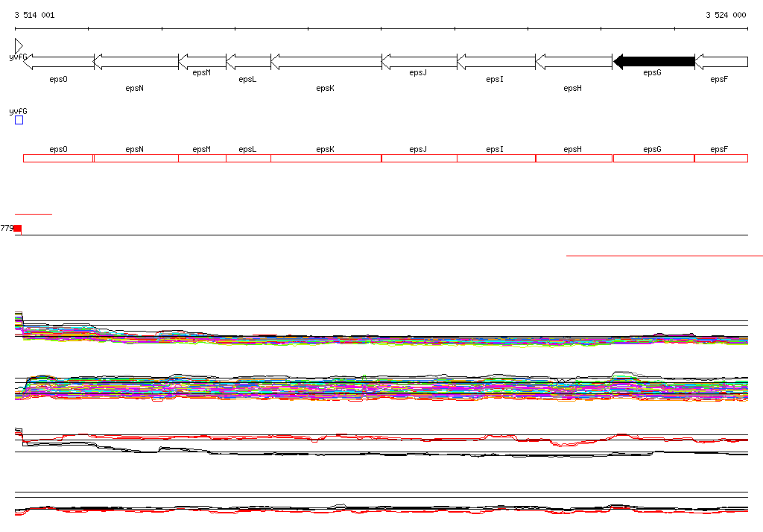The image size is (763, 532).
Task: Click the epsG label under the black arrow
Action: pyautogui.click(x=652, y=72)
